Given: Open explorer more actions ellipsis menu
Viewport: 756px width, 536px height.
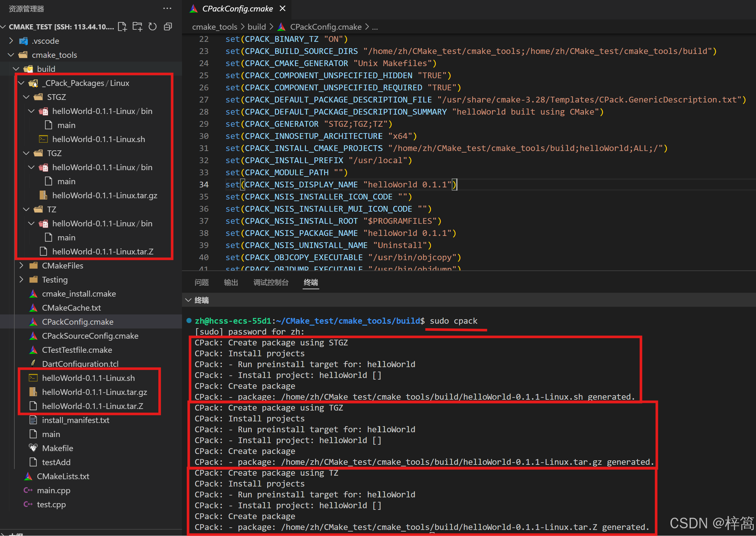Looking at the screenshot, I should pyautogui.click(x=167, y=9).
